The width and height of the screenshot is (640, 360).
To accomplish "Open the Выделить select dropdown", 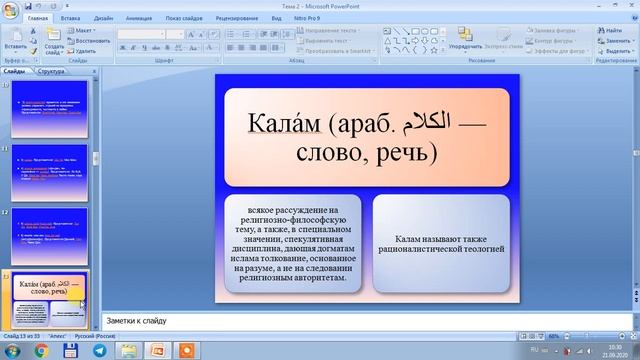I will point(616,51).
